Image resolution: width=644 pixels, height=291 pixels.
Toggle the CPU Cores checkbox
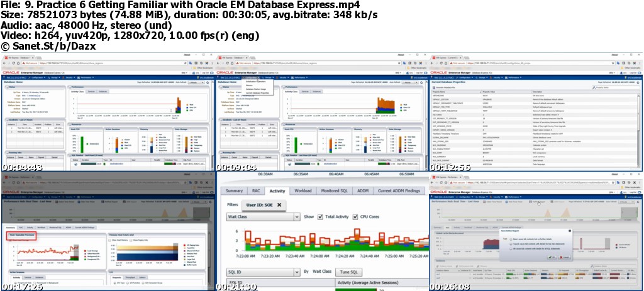355,217
